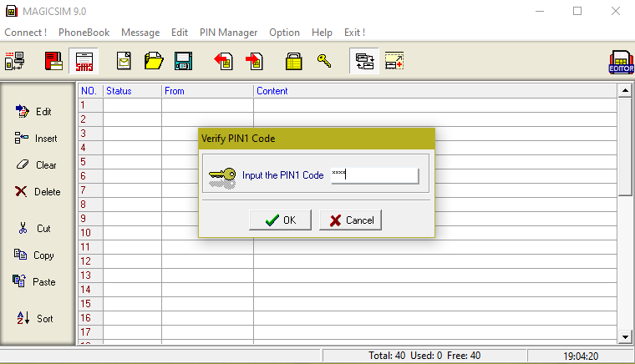Click the Edit sidebar button
The height and width of the screenshot is (364, 635).
click(x=34, y=111)
